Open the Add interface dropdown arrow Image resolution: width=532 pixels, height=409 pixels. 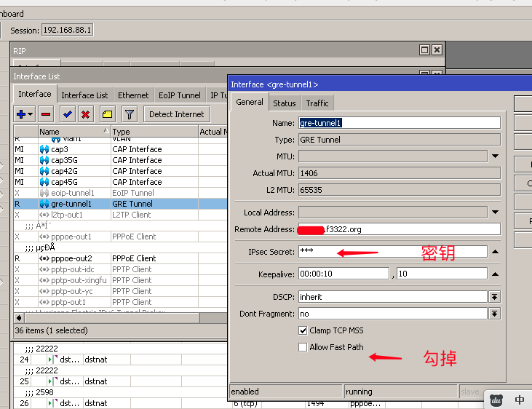31,114
